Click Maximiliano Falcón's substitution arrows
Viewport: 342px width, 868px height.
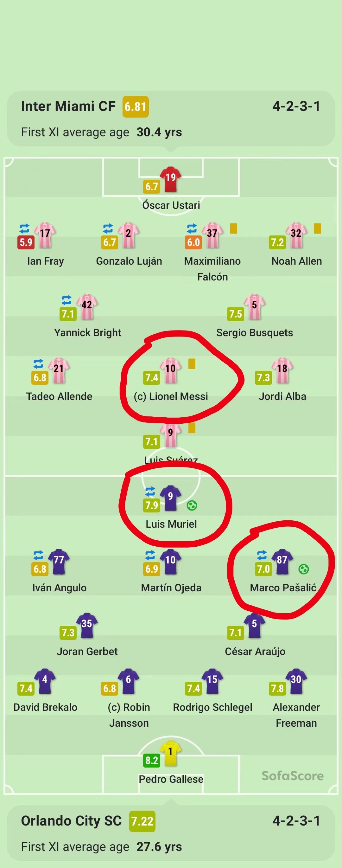pyautogui.click(x=192, y=228)
